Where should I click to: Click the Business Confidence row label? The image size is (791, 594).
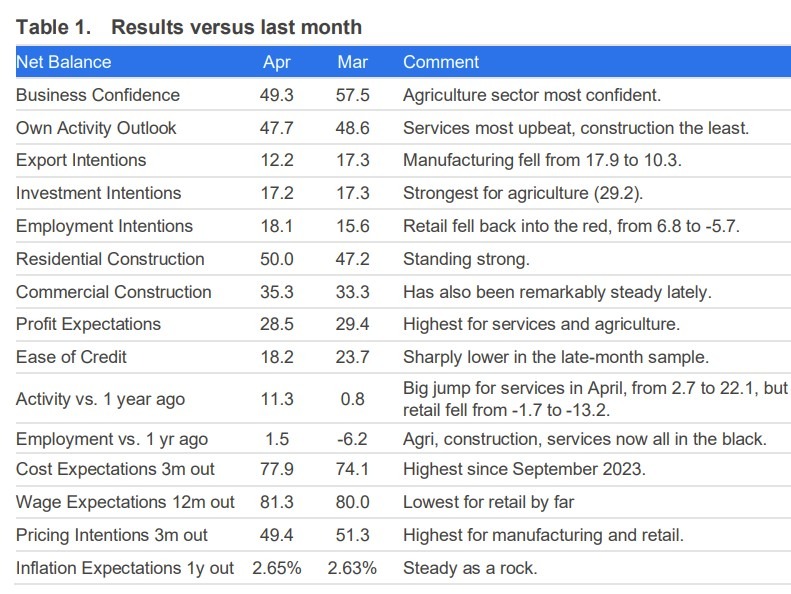(98, 95)
